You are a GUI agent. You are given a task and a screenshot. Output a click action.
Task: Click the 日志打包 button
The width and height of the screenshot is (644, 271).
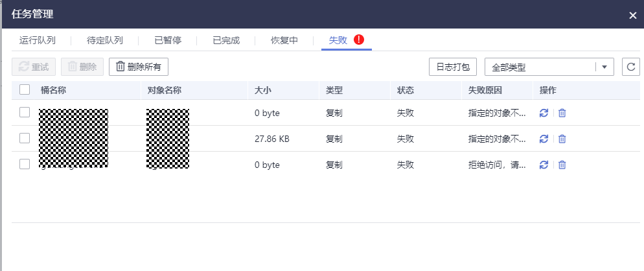coord(453,67)
